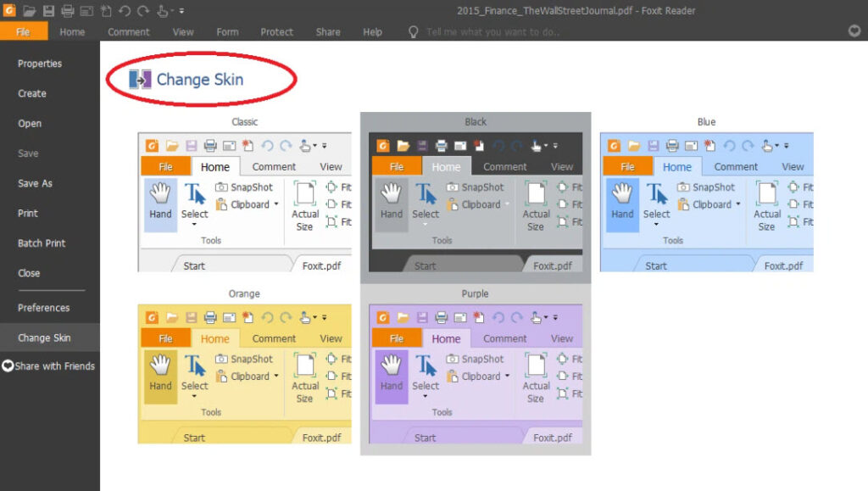Click the Foxit logo icon at top-left

[8, 11]
